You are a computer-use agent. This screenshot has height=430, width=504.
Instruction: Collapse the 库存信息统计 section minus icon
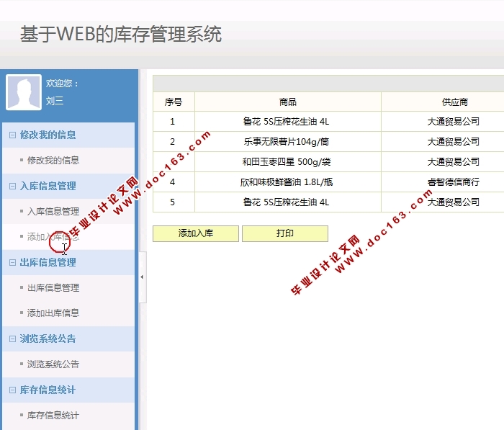tap(12, 390)
